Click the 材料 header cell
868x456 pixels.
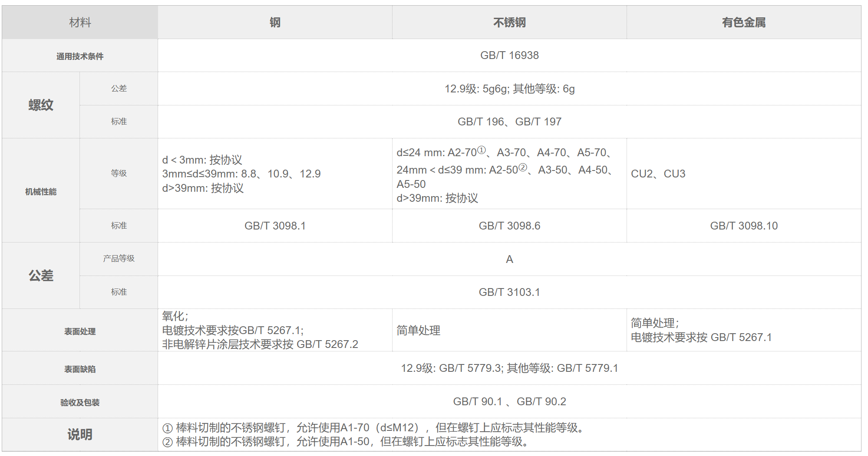(80, 22)
